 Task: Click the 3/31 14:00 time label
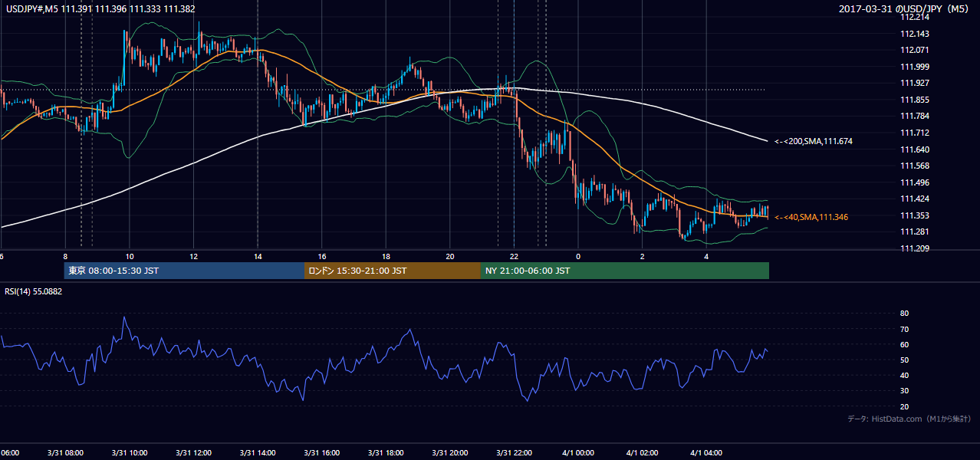(258, 453)
